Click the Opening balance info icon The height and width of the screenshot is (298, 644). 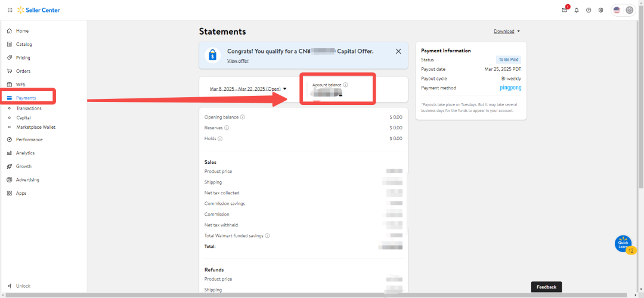tap(243, 117)
